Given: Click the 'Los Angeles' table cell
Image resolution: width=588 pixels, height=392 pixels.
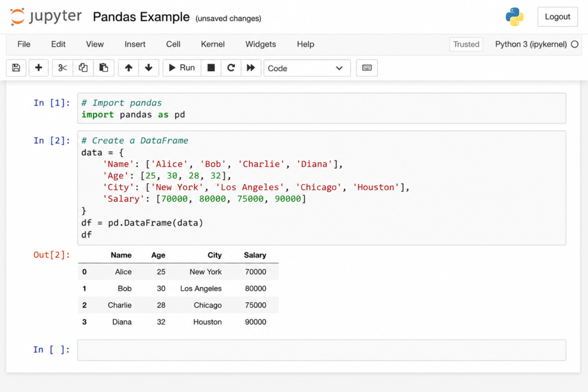Looking at the screenshot, I should [x=201, y=289].
